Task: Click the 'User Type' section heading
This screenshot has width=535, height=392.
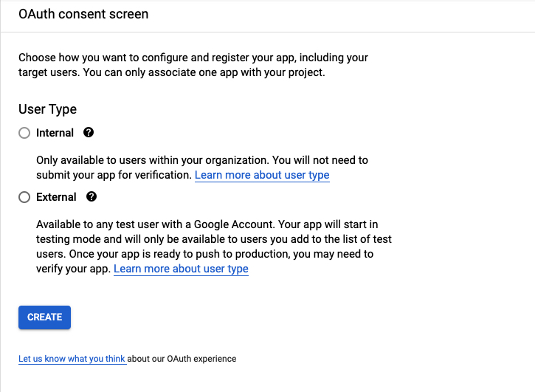Action: click(47, 109)
